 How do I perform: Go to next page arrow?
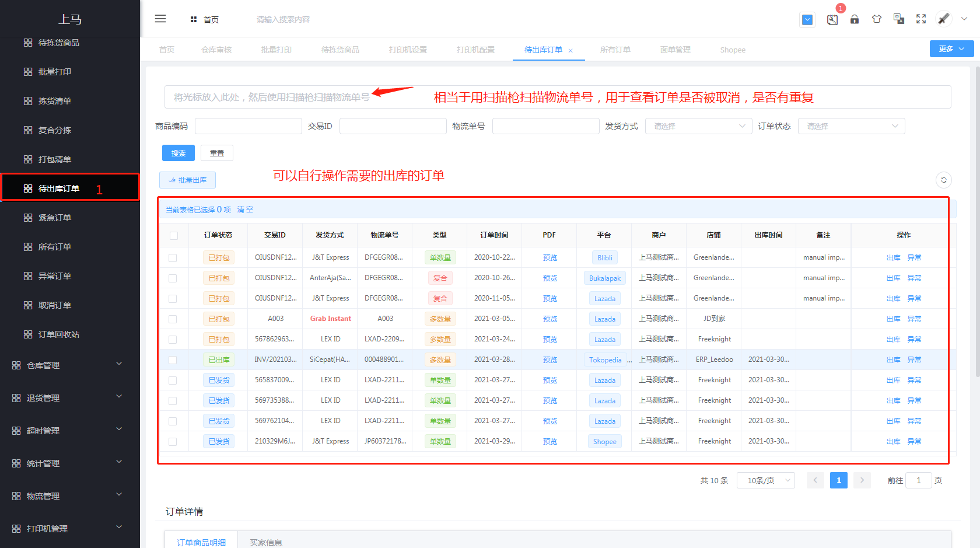click(x=862, y=480)
